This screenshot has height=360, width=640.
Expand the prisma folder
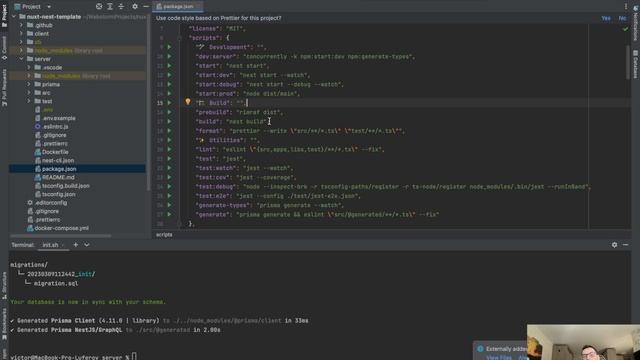click(x=29, y=84)
